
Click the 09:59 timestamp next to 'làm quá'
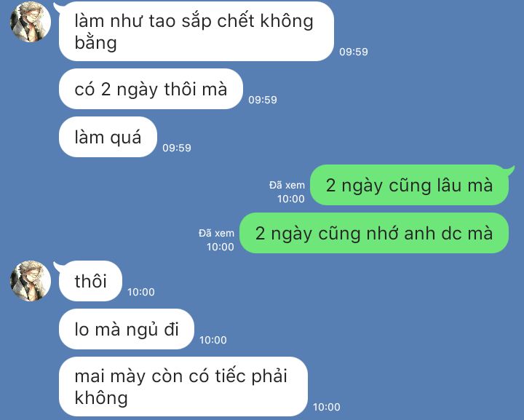click(x=177, y=148)
